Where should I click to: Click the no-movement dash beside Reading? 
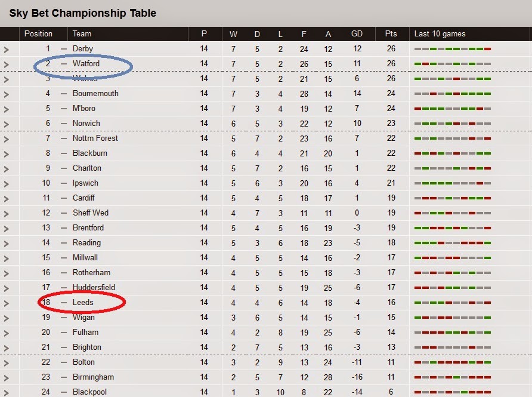[64, 243]
